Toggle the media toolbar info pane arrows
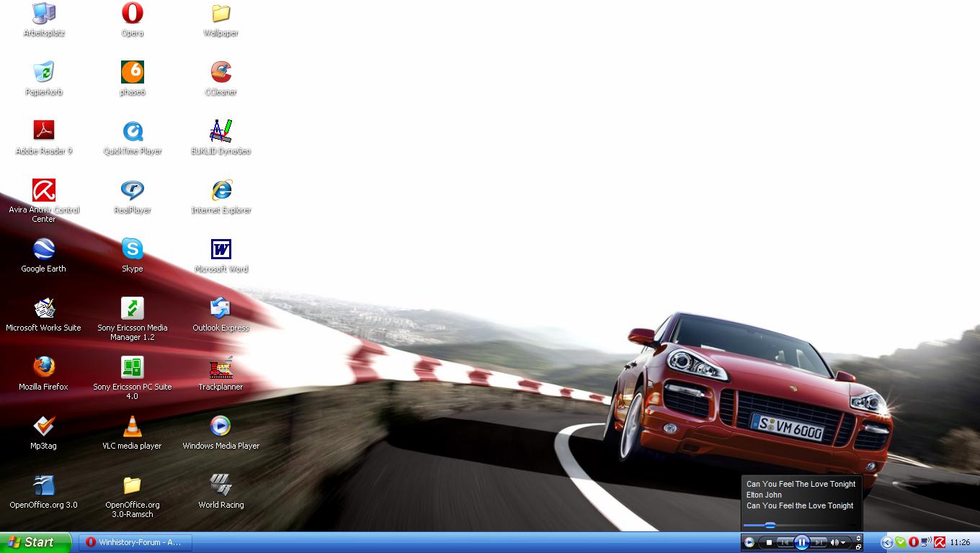This screenshot has width=980, height=553. tap(858, 538)
